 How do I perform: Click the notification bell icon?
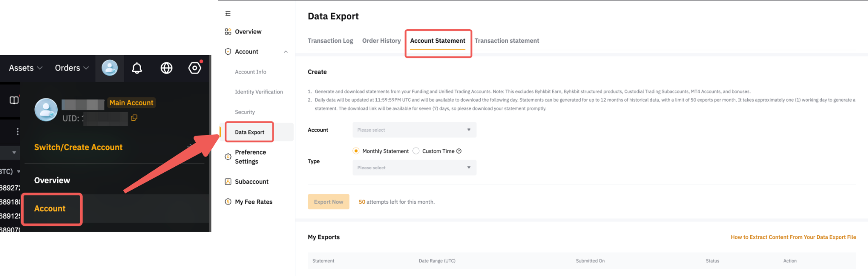137,68
